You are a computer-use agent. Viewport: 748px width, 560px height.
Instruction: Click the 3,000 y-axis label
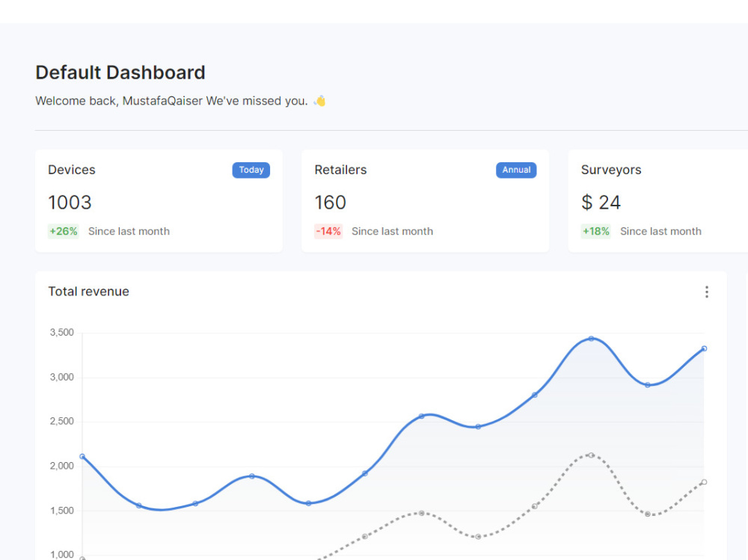62,378
